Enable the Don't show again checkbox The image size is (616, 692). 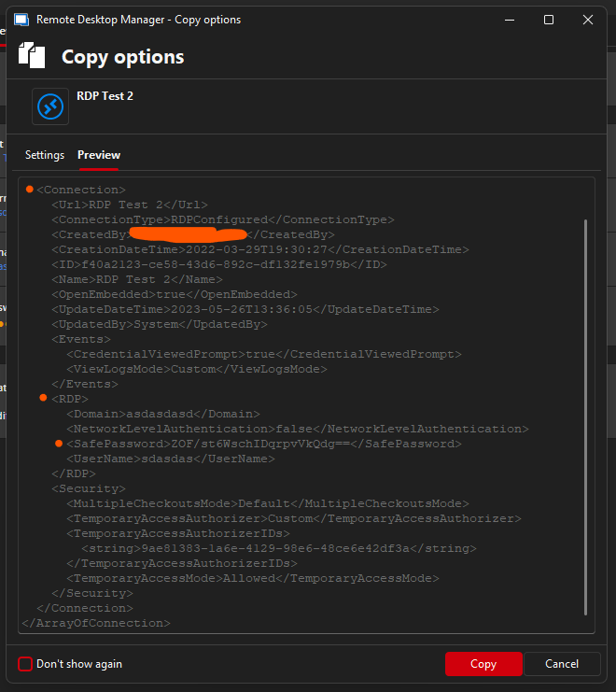(25, 664)
